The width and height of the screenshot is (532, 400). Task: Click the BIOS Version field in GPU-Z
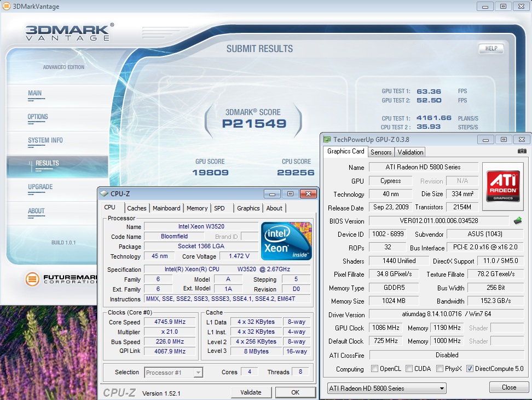coord(439,221)
